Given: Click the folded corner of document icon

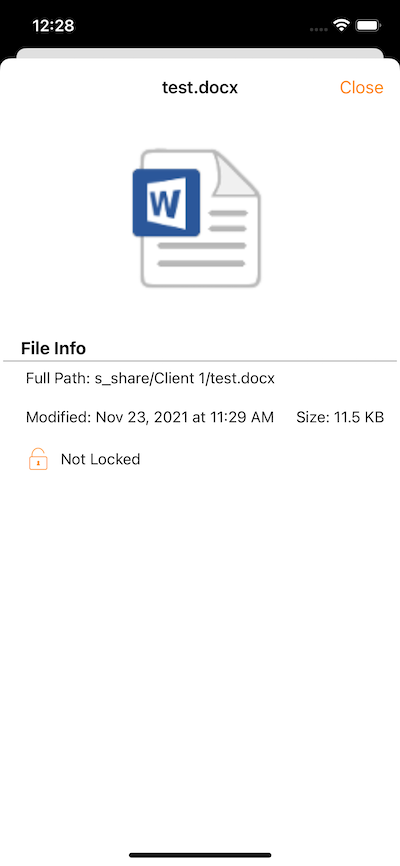Looking at the screenshot, I should [x=235, y=173].
